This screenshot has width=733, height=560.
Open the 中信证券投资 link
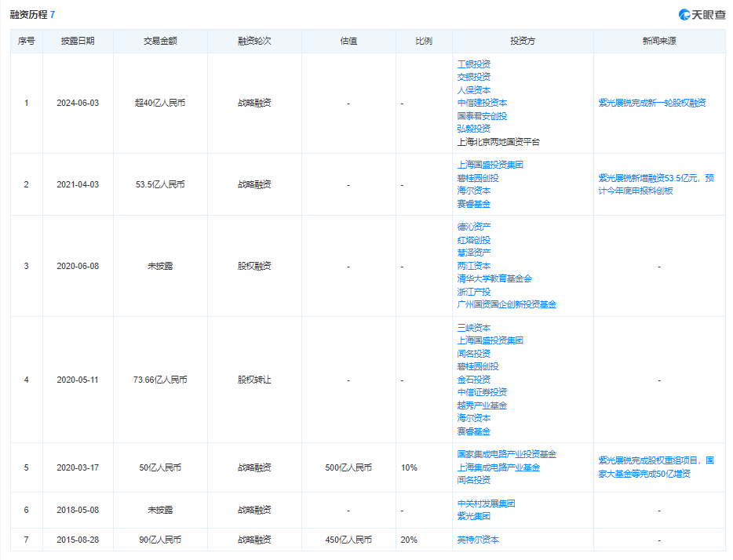(482, 392)
